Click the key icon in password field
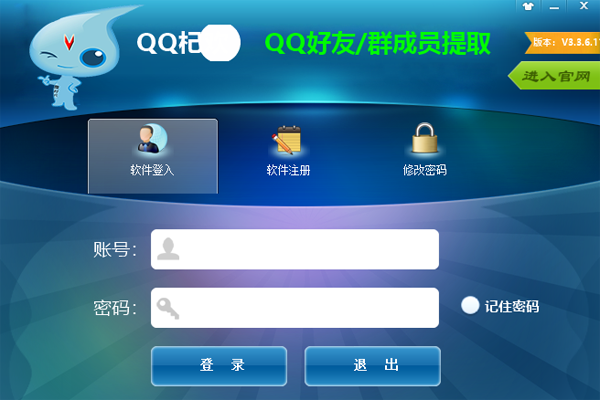600x400 pixels. [168, 308]
